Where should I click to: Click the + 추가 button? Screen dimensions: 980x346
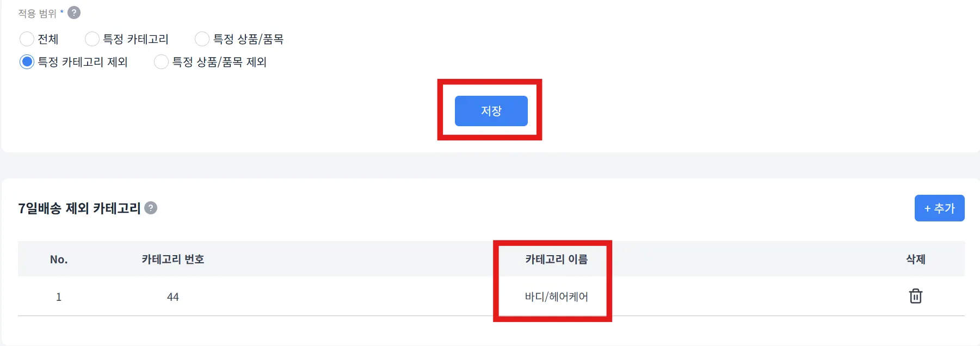point(939,208)
